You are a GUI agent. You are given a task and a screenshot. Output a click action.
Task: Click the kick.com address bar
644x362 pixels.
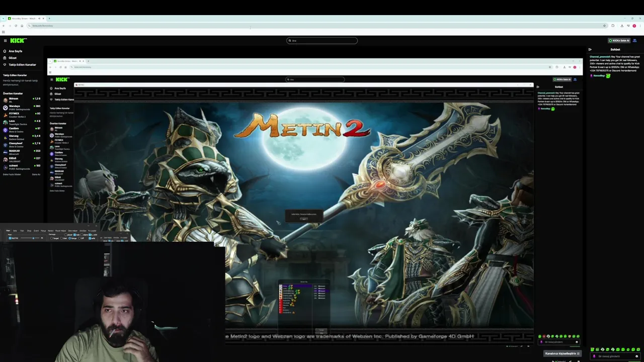(317, 26)
